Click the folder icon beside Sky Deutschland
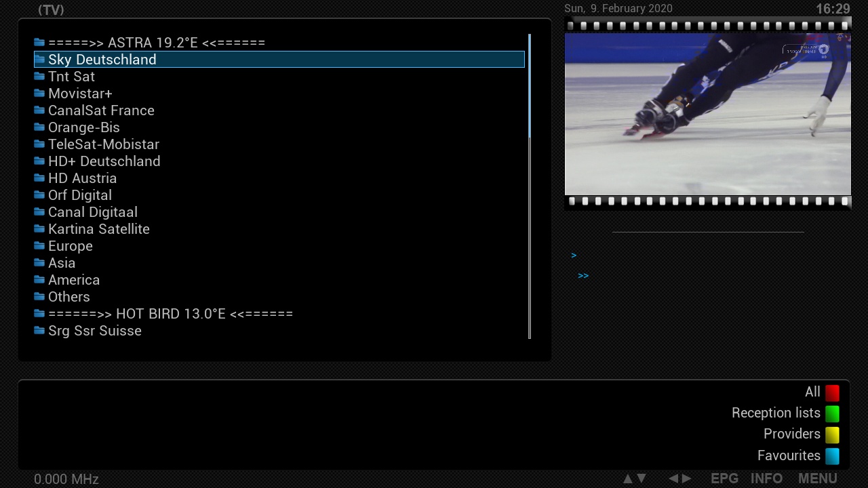This screenshot has height=488, width=868. pos(39,60)
